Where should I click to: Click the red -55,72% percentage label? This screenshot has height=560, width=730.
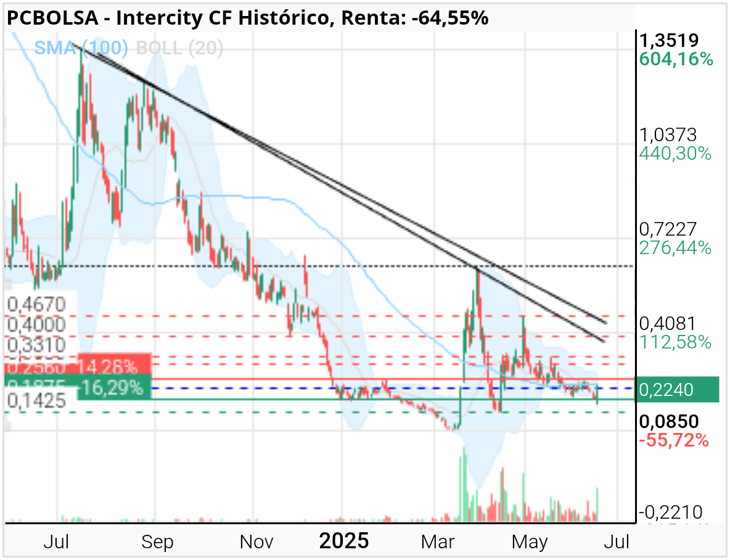pyautogui.click(x=674, y=440)
